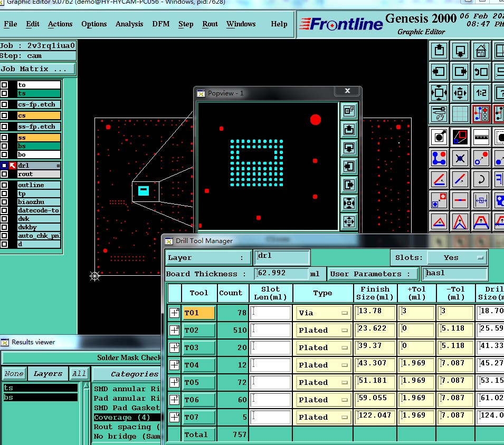Select Coverage (4) category in Results viewer
The image size is (504, 445).
[127, 418]
